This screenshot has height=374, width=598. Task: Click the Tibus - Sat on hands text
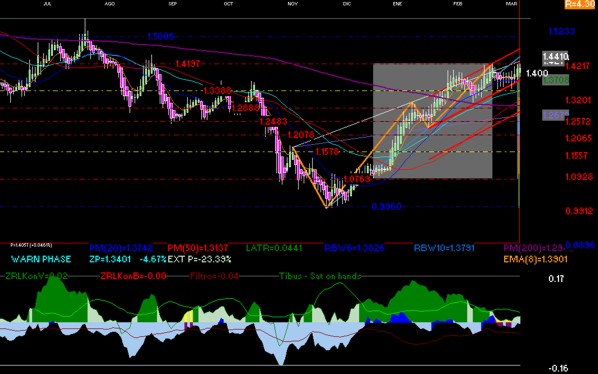(x=320, y=276)
